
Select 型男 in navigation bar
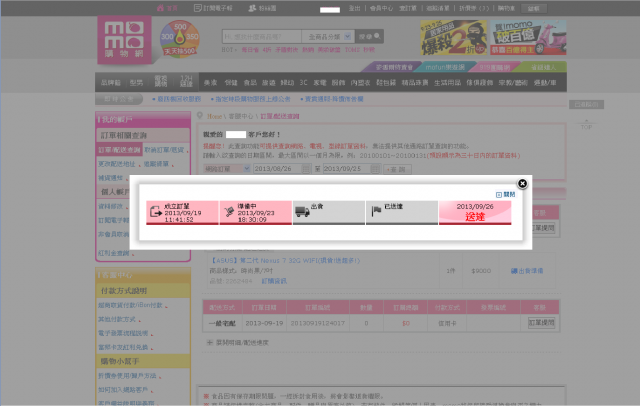pyautogui.click(x=136, y=82)
